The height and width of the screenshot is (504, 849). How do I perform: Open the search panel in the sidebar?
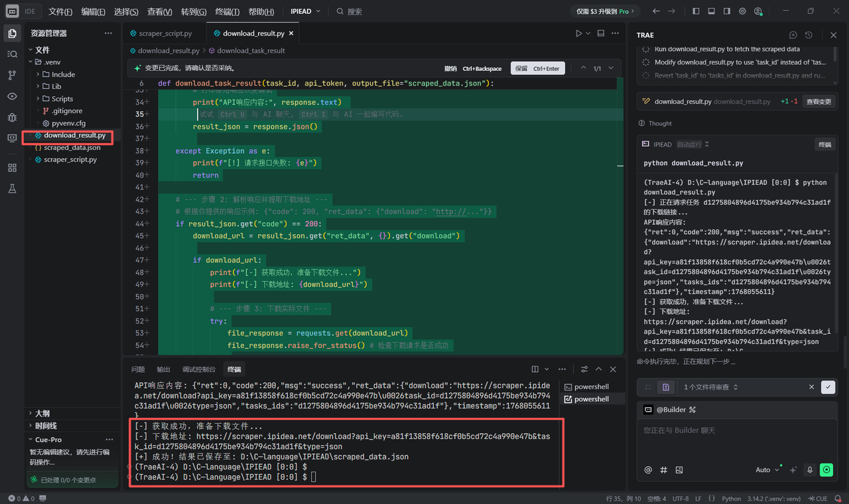pos(12,54)
